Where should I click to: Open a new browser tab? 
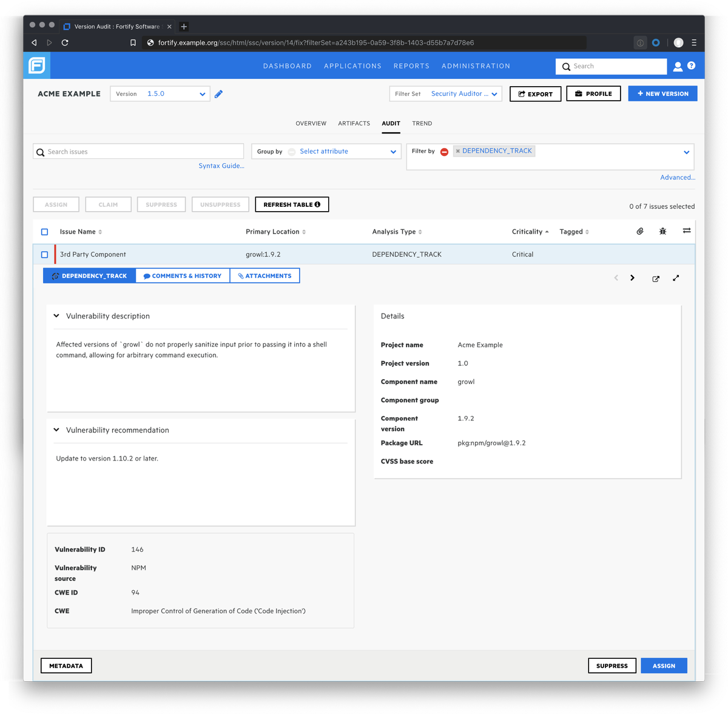click(x=184, y=26)
